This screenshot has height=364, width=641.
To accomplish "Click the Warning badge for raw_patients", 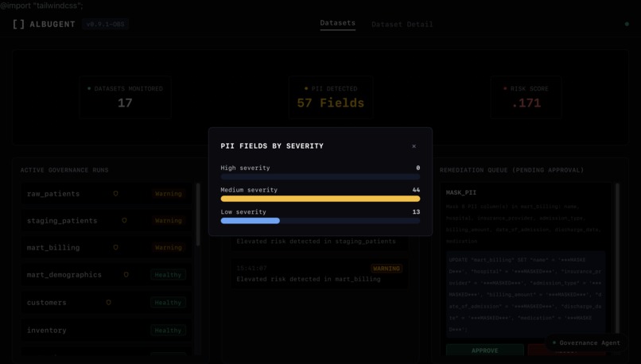I will [168, 194].
